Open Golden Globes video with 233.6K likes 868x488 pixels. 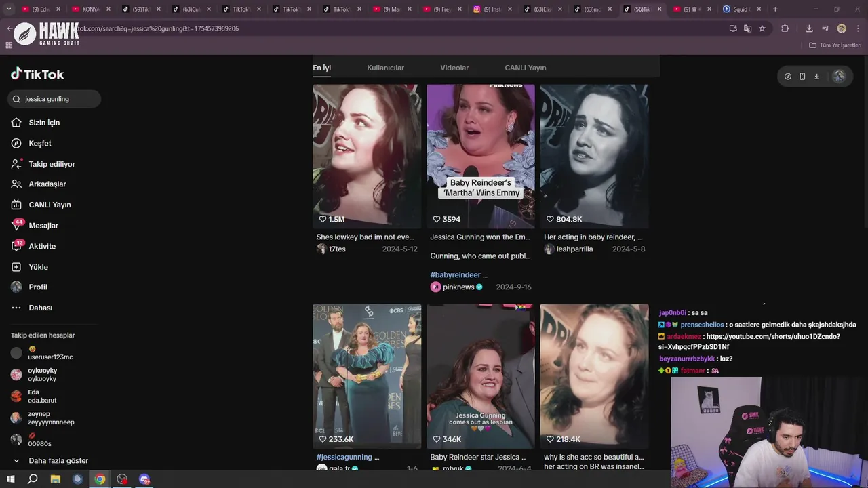pyautogui.click(x=367, y=376)
